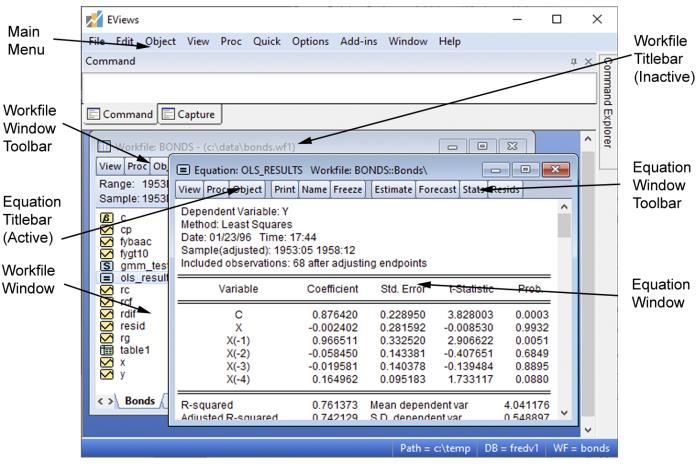The image size is (696, 470).
Task: Open the Proc menu in main menu
Action: click(231, 41)
